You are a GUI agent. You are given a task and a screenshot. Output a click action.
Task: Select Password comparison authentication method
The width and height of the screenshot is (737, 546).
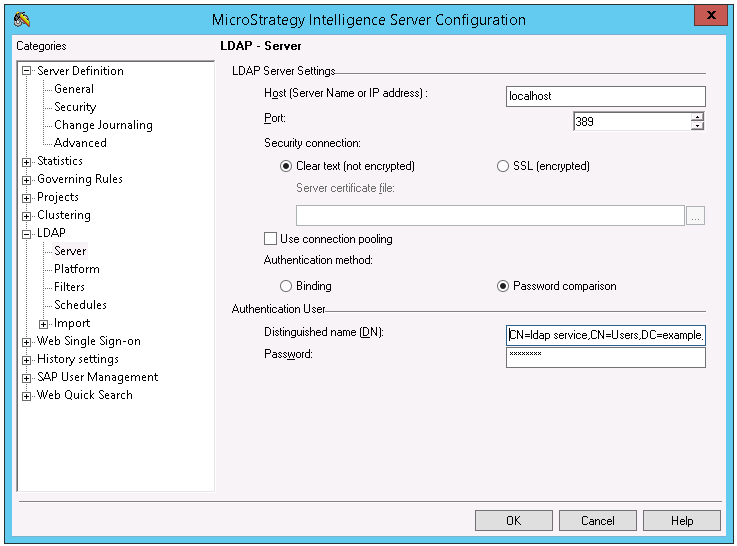[x=557, y=286]
